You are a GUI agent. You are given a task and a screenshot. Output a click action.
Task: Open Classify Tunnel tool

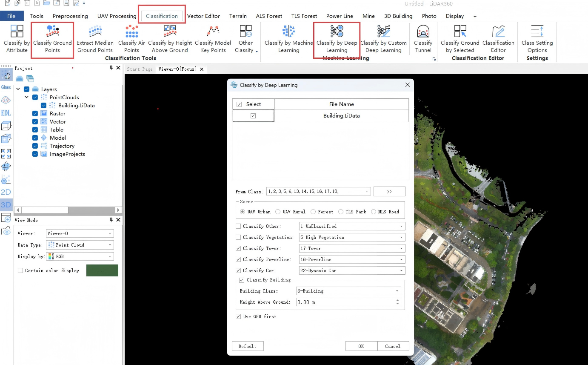(x=423, y=39)
